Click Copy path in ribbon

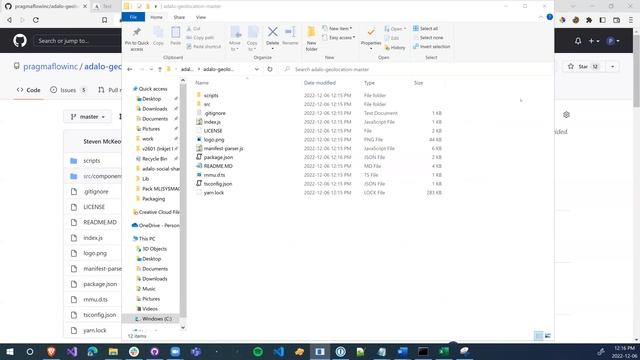click(200, 38)
